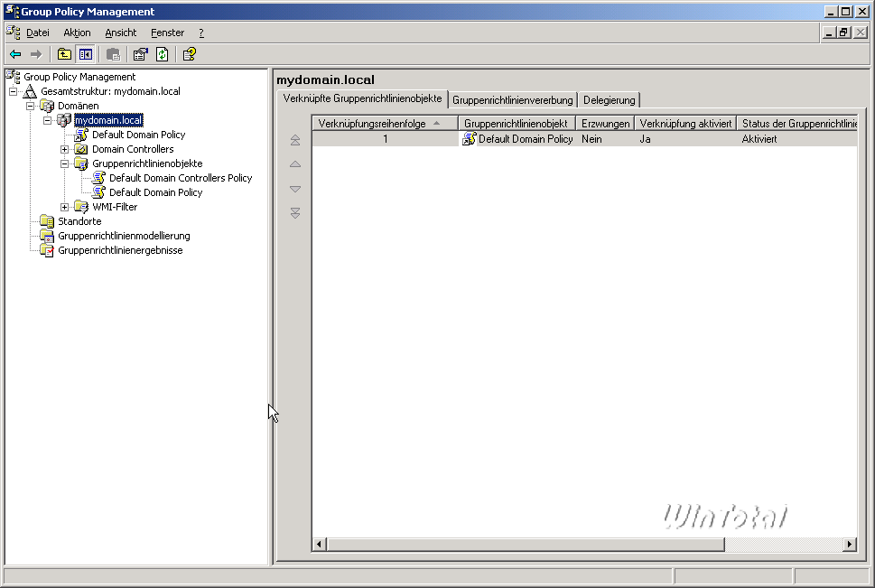Screen dimensions: 875x588
Task: Click the Standorte sites icon
Action: (x=48, y=221)
